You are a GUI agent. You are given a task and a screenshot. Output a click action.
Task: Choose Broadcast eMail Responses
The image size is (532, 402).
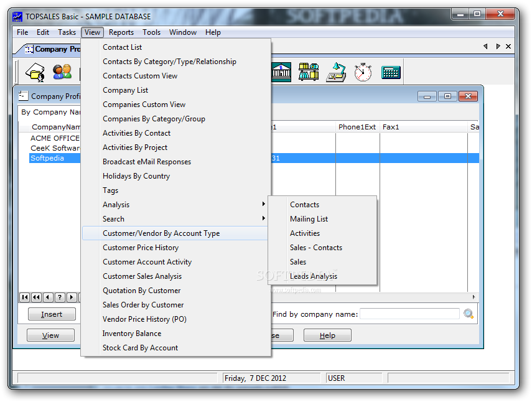coord(175,161)
